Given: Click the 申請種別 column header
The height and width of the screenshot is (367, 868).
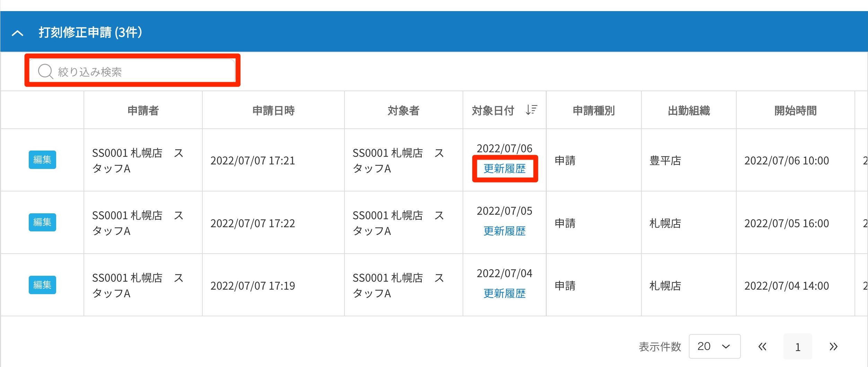Looking at the screenshot, I should [594, 110].
